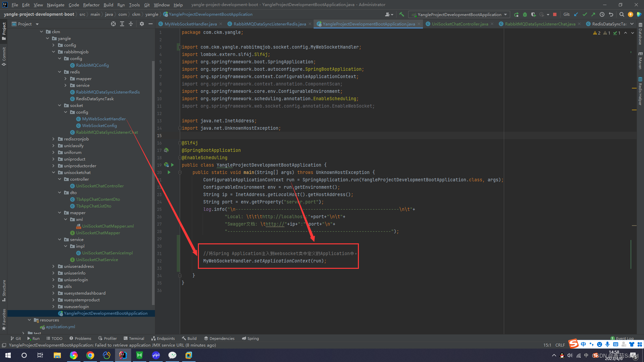Open the Endpoints tool window
644x362 pixels.
(x=163, y=339)
